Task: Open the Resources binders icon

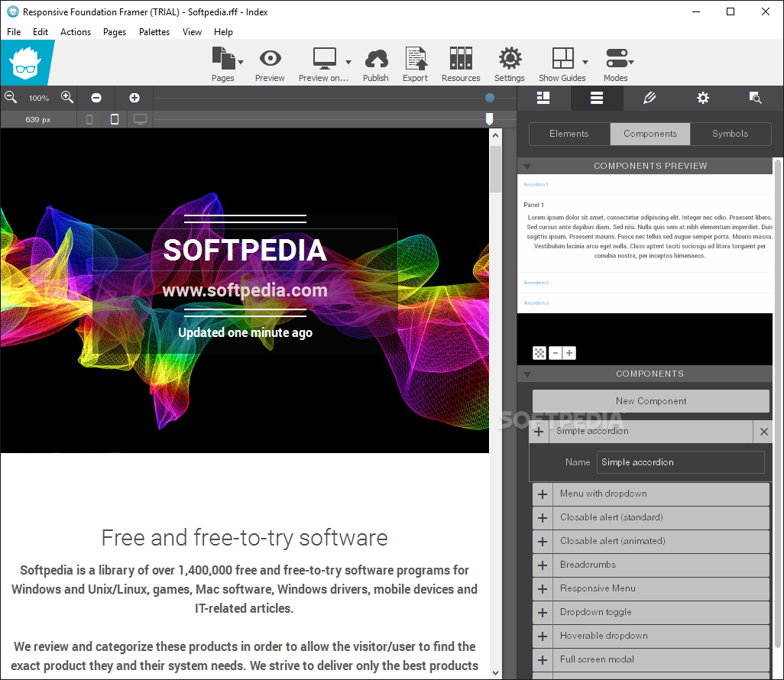Action: pyautogui.click(x=461, y=59)
